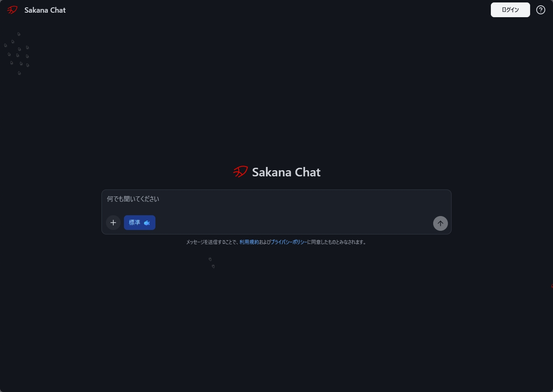
Task: Click the topmost fish in the swimming school
Action: pyautogui.click(x=19, y=34)
